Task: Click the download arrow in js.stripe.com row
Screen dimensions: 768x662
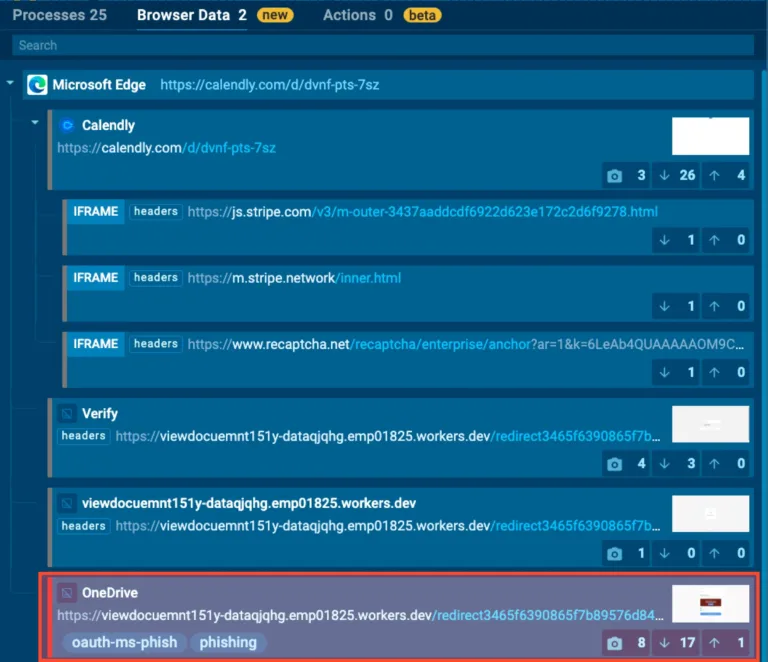Action: click(x=665, y=240)
